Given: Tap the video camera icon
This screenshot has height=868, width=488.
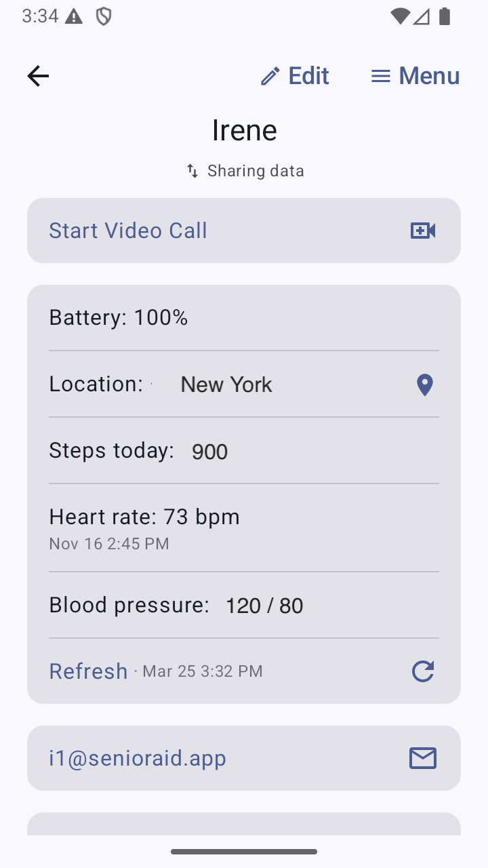Looking at the screenshot, I should (x=423, y=231).
